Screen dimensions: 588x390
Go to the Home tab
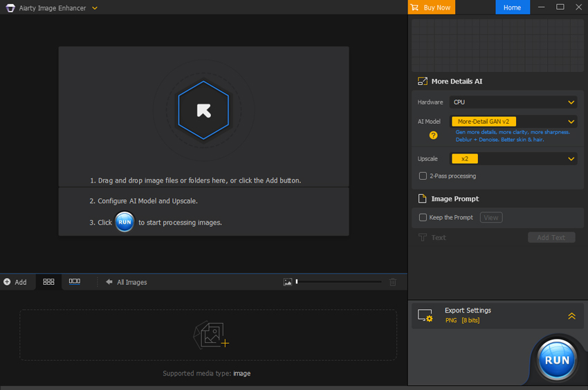coord(512,8)
